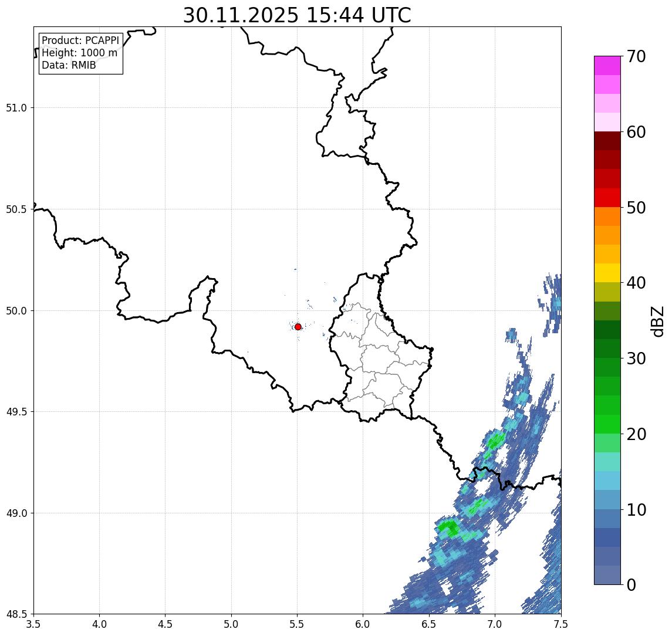Screen dimensions: 672x636
Task: Click colorbar tick label 20
Action: (636, 434)
